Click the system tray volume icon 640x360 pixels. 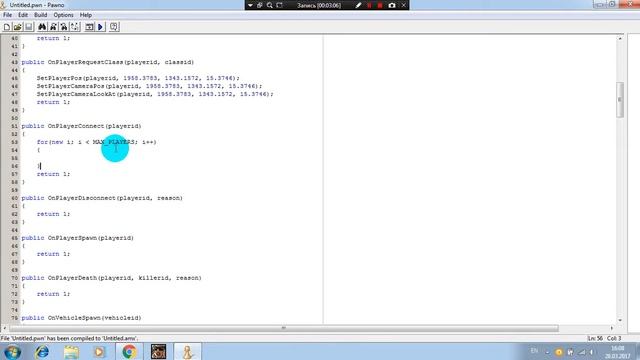pyautogui.click(x=591, y=352)
